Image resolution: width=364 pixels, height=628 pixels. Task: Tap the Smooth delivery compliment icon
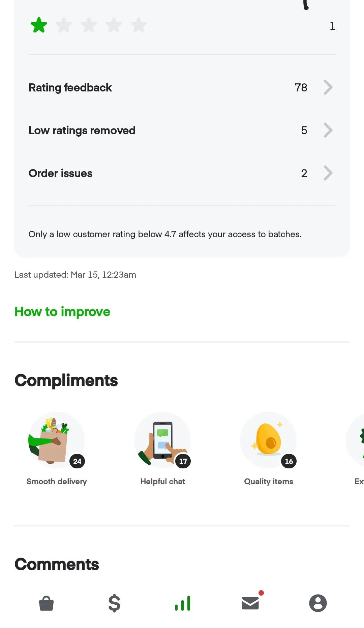point(57,440)
